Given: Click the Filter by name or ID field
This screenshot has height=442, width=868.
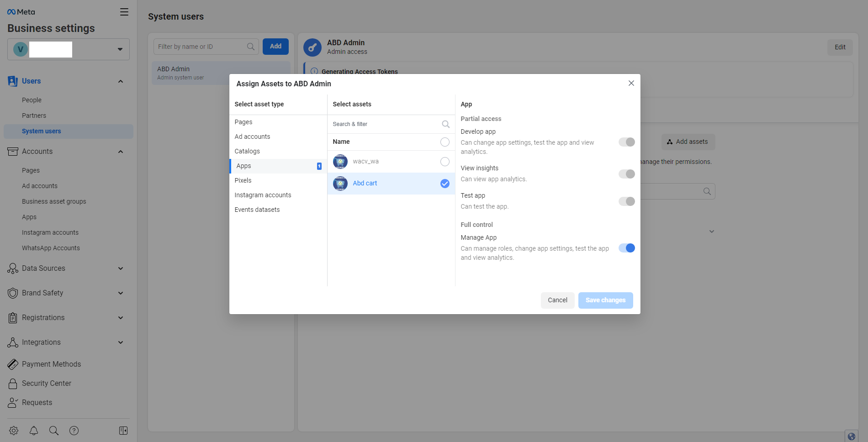Looking at the screenshot, I should [206, 47].
